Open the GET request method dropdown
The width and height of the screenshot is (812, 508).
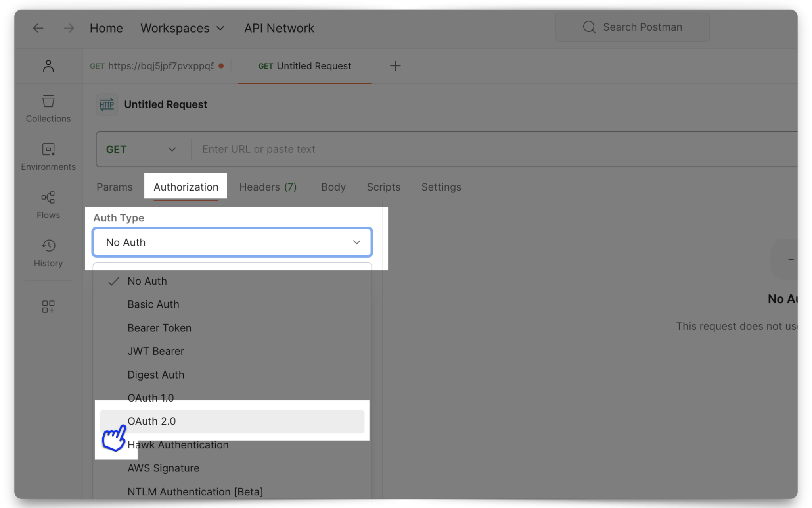pyautogui.click(x=141, y=149)
